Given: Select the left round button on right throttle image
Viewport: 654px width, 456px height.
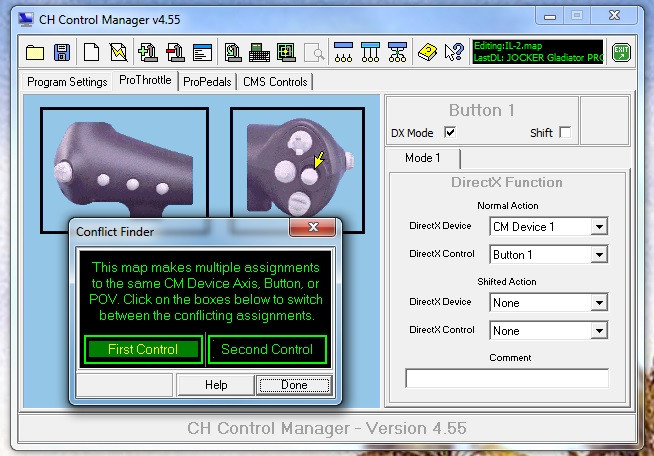Looking at the screenshot, I should pos(285,171).
